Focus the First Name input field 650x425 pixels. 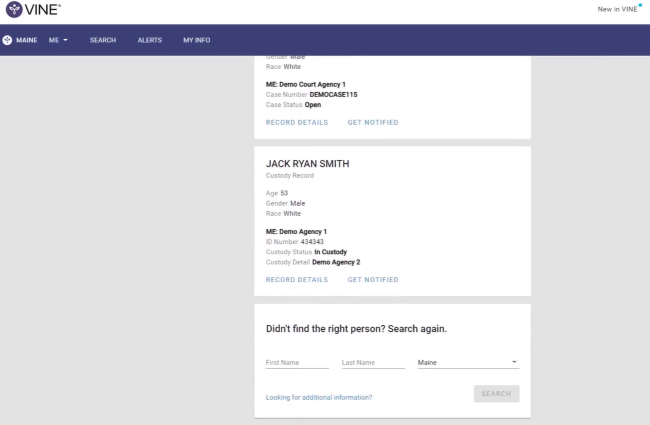click(297, 362)
